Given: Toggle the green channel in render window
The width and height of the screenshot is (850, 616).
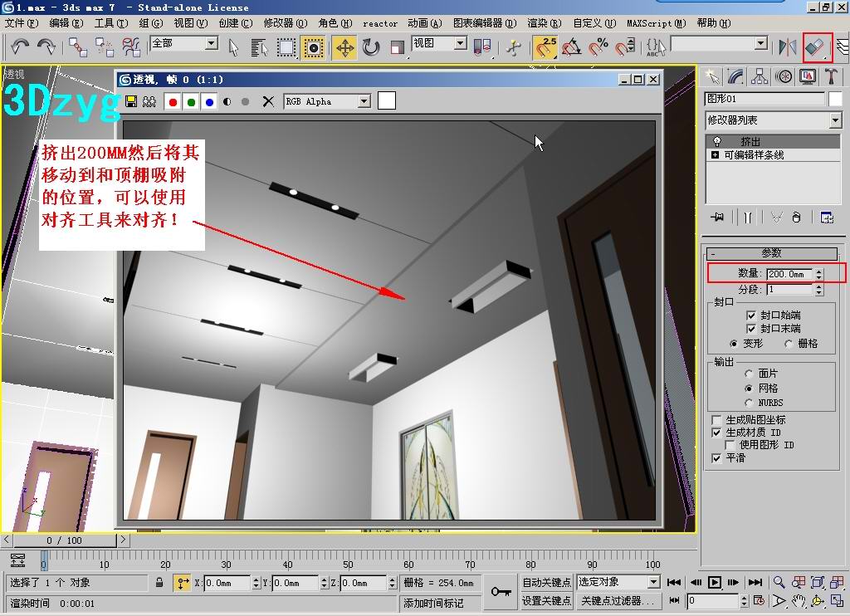Looking at the screenshot, I should pos(192,101).
